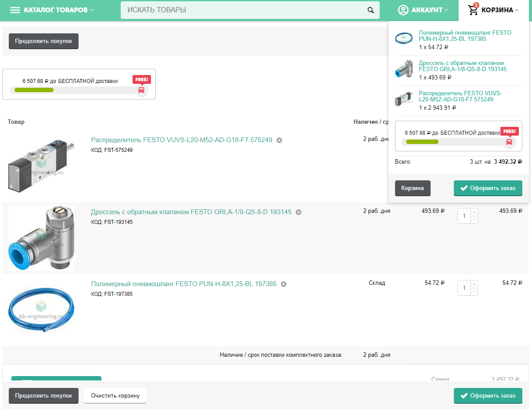Click the Товар column header

(16, 122)
